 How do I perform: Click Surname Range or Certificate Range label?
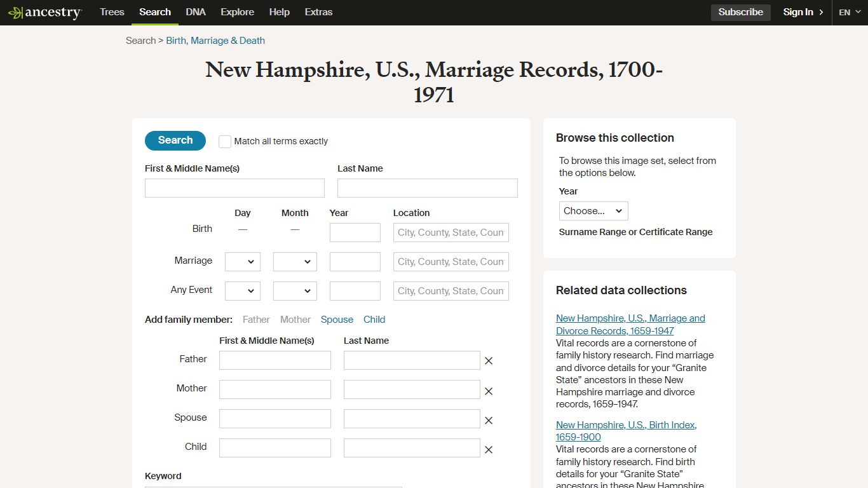coord(636,232)
